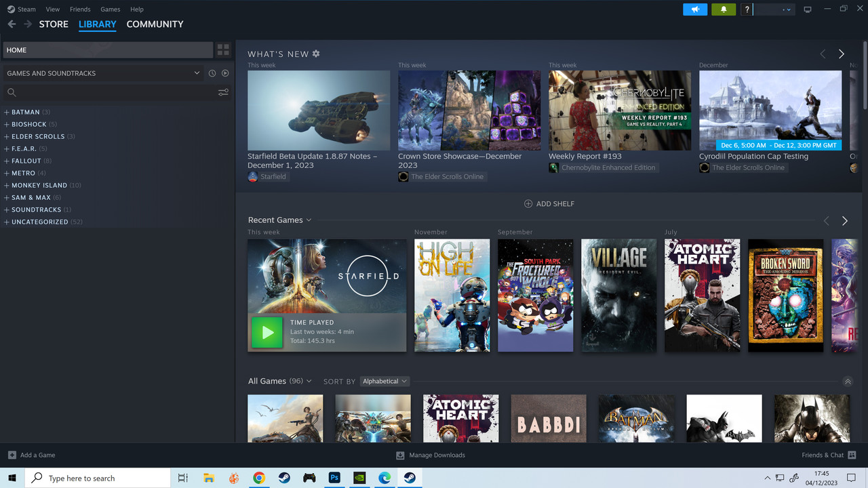Open Microsoft Edge from the taskbar
This screenshot has width=868, height=488.
click(x=384, y=478)
